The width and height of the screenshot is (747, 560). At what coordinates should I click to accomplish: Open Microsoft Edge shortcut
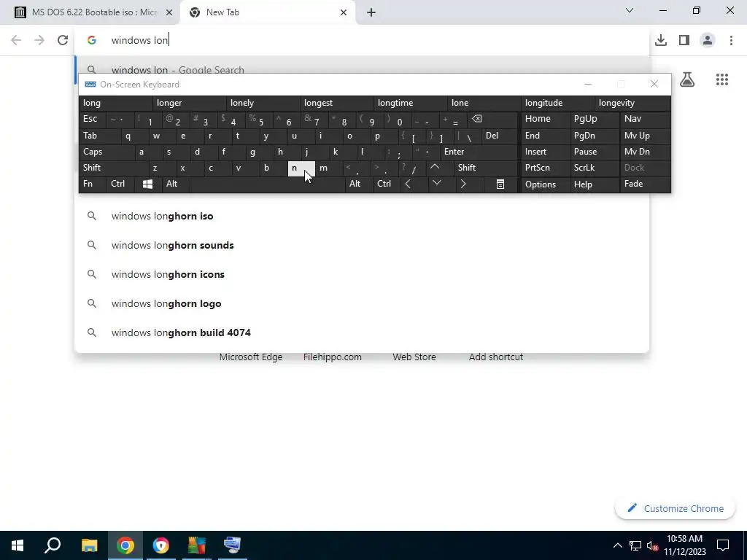click(251, 357)
